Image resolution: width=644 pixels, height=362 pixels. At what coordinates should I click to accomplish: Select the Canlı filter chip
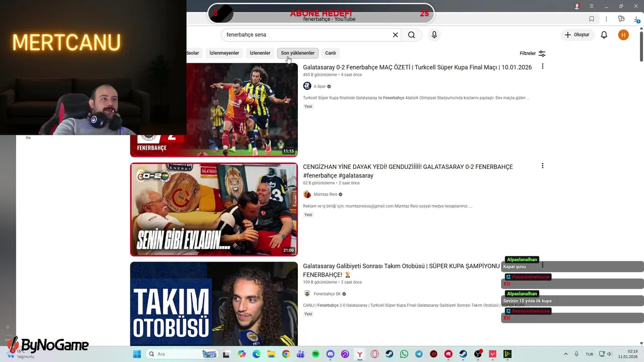331,53
